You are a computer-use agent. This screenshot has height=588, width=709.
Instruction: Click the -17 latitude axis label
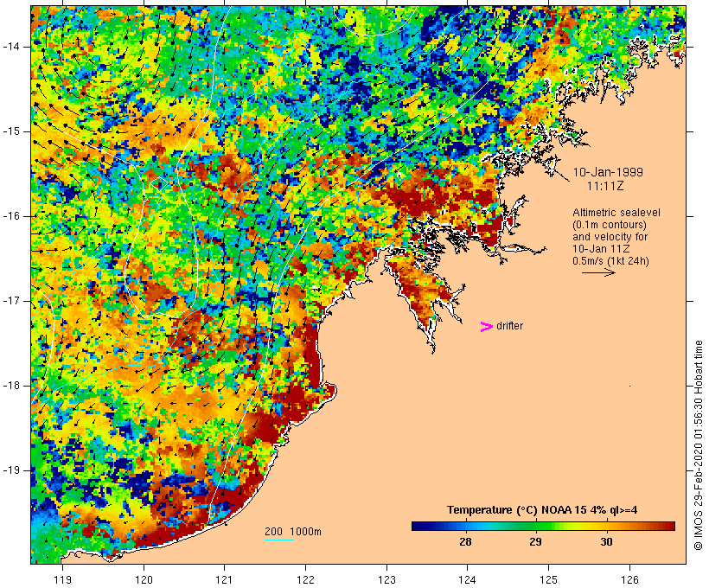pyautogui.click(x=10, y=301)
